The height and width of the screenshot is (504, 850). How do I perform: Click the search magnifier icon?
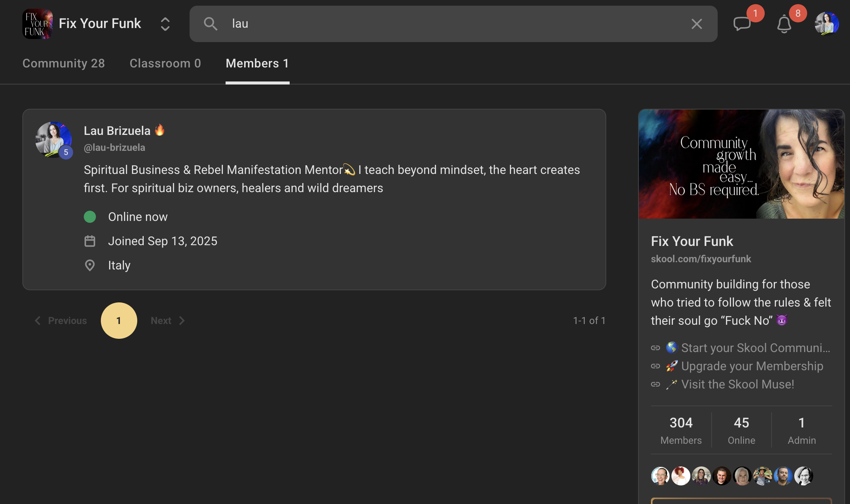pyautogui.click(x=210, y=24)
